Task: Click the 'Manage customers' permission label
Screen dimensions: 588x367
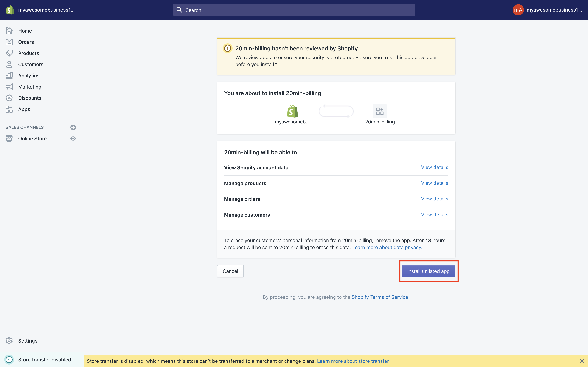Action: 247,215
